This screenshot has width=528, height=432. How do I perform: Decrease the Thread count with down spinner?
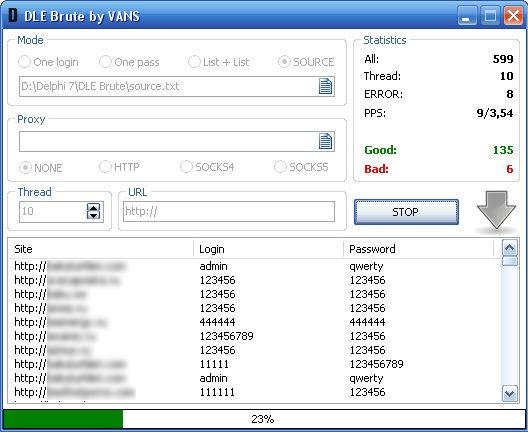click(93, 215)
